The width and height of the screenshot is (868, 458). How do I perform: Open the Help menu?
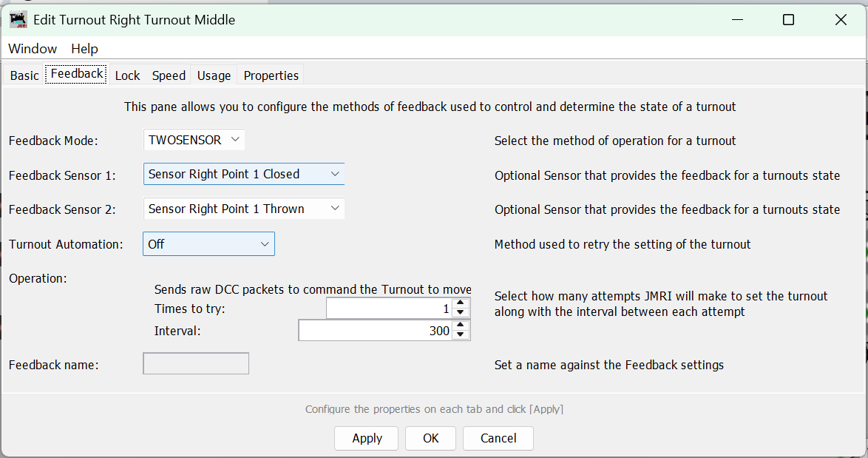coord(84,49)
